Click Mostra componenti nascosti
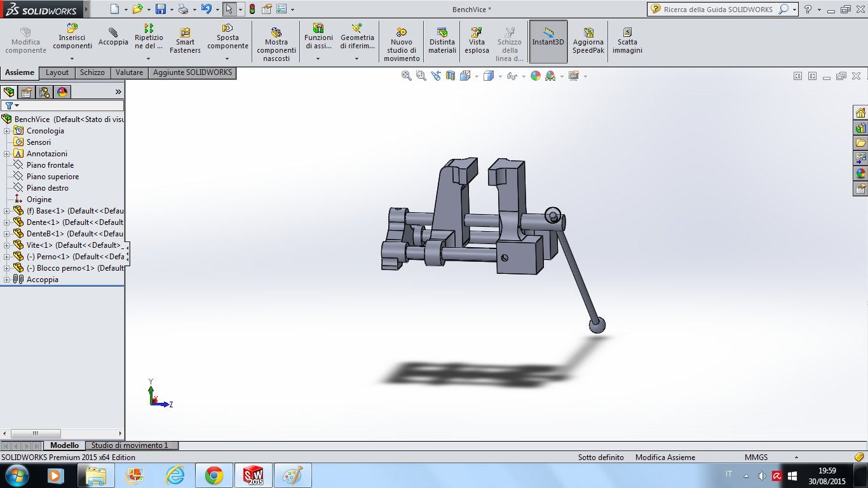Viewport: 868px width, 488px height. [x=276, y=44]
